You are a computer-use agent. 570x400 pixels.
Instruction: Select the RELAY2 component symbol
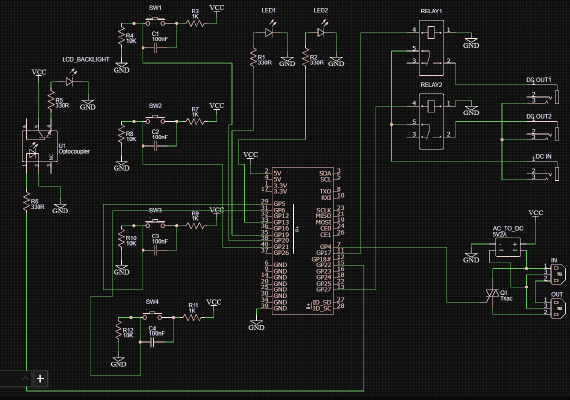(431, 121)
